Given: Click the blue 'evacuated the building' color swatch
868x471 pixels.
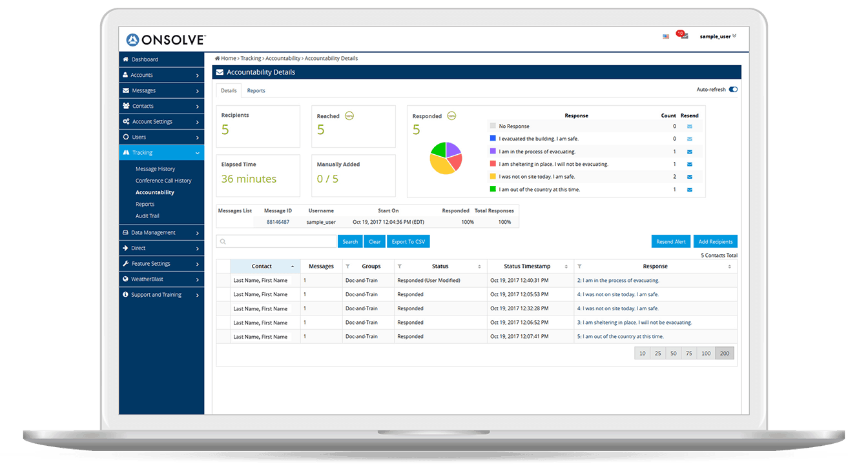Looking at the screenshot, I should [x=493, y=139].
